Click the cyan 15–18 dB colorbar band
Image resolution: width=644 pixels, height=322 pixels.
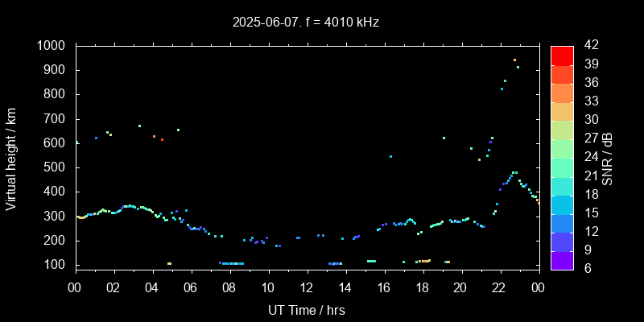[x=562, y=204]
